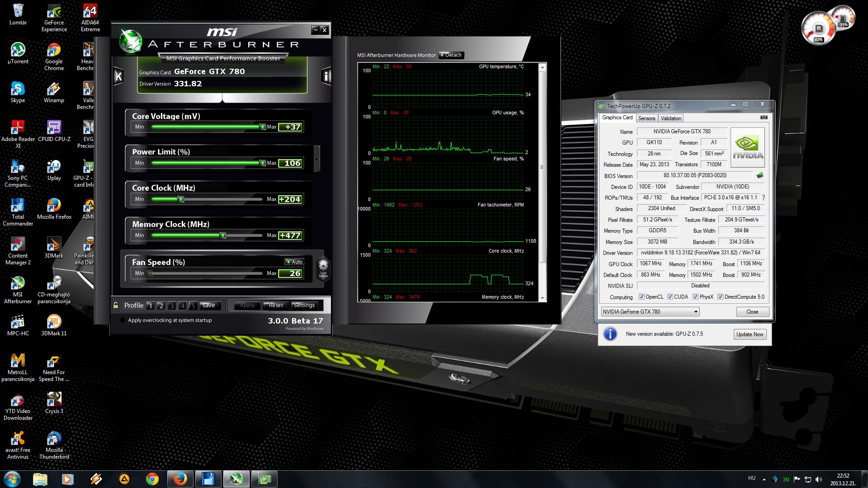Click the Reset button in Afterburner
This screenshot has width=868, height=488.
click(276, 305)
